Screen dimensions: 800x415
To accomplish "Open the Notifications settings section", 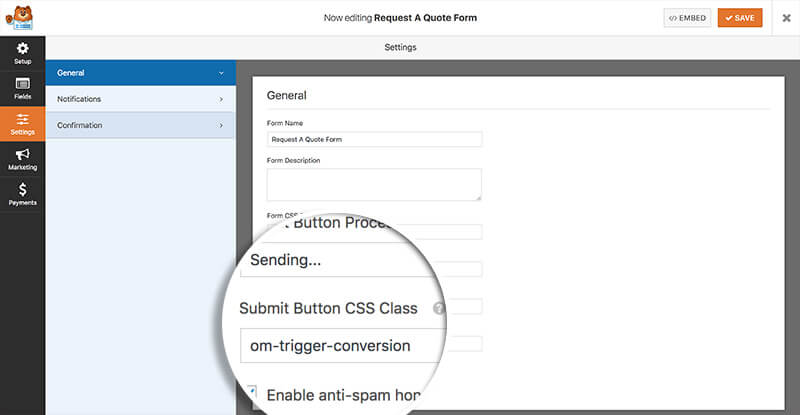I will tap(140, 99).
